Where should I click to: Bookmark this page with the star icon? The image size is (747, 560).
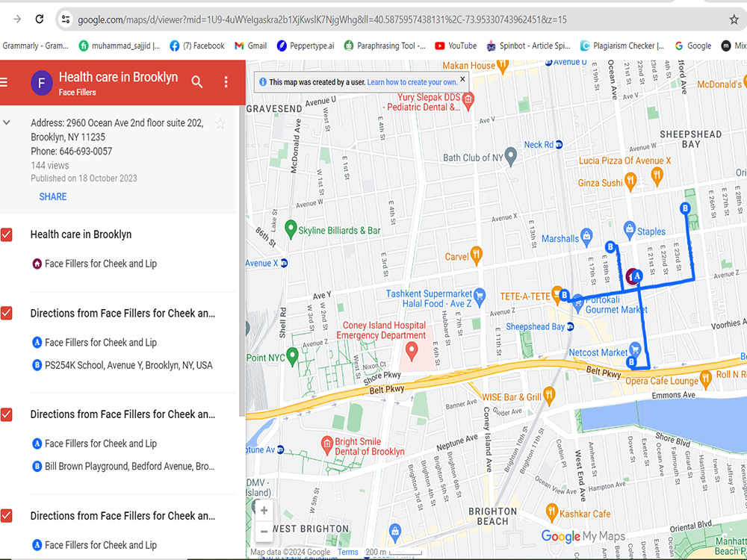pos(734,19)
